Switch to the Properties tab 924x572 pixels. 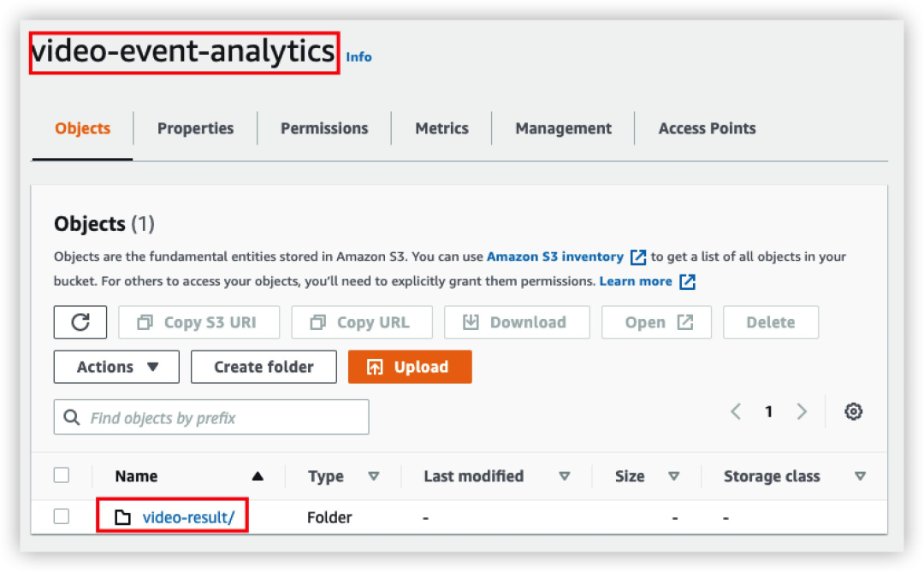point(195,128)
